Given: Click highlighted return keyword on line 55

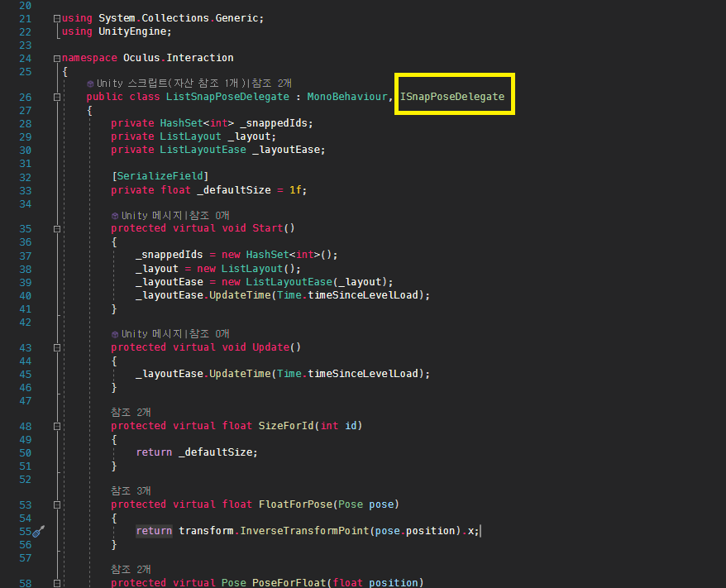Looking at the screenshot, I should tap(154, 531).
